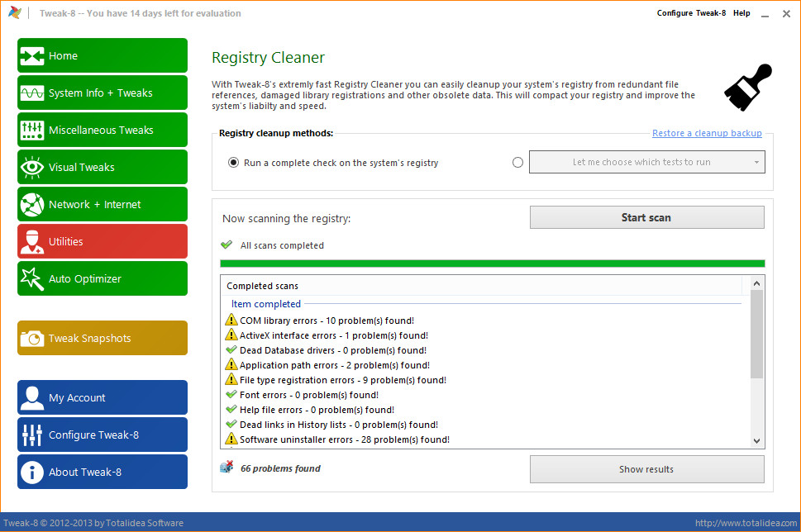Click warning icon for ActiveX interface errors
The height and width of the screenshot is (532, 801).
pos(231,335)
